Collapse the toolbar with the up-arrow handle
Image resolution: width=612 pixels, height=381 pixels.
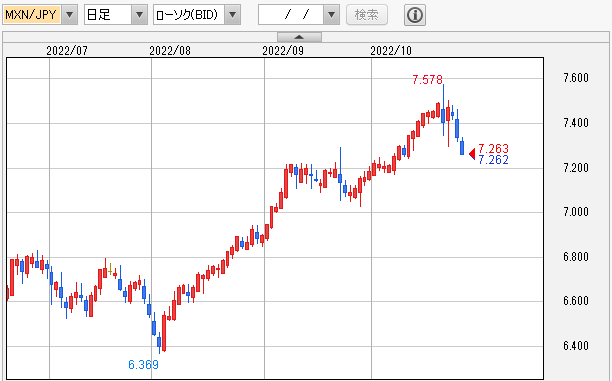[x=299, y=37]
